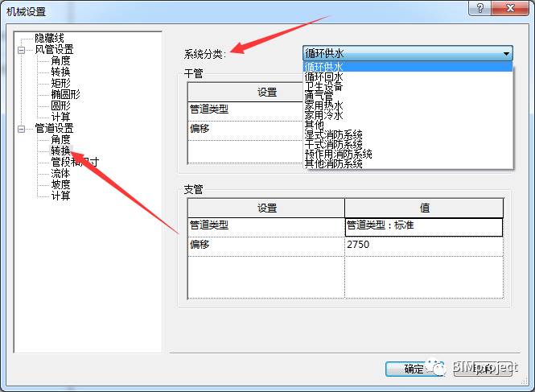Select 转换 under 风管设置

(x=60, y=72)
